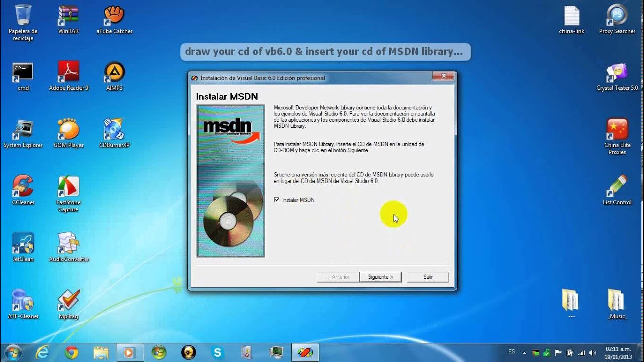Open the cmd desktop shortcut

(23, 76)
